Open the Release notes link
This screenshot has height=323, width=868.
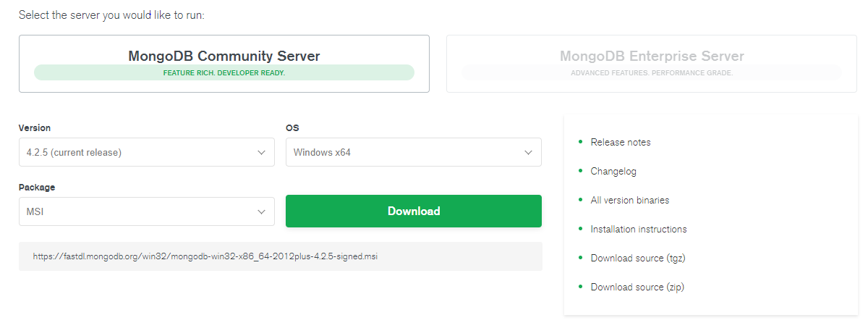click(x=621, y=143)
